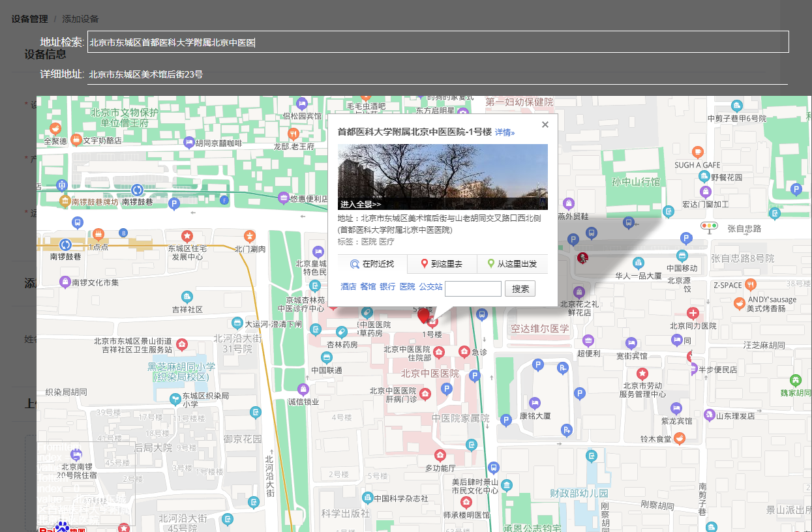Click the 多功能厅 building icon
This screenshot has width=812, height=532.
pyautogui.click(x=440, y=455)
